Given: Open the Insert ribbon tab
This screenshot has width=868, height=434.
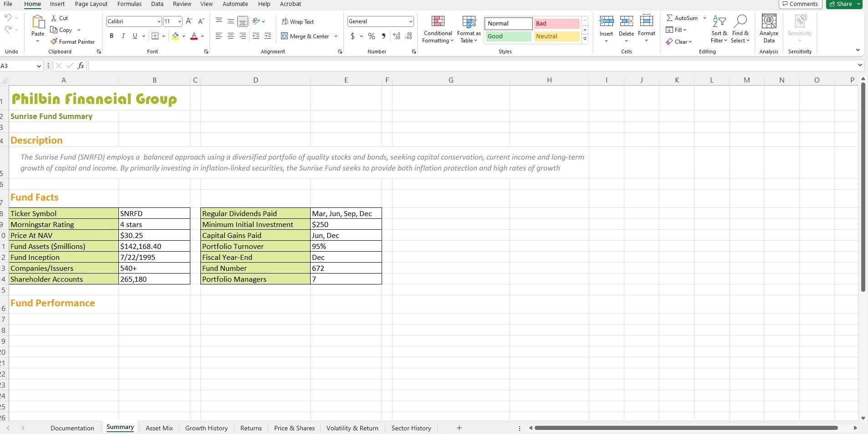Looking at the screenshot, I should click(57, 4).
